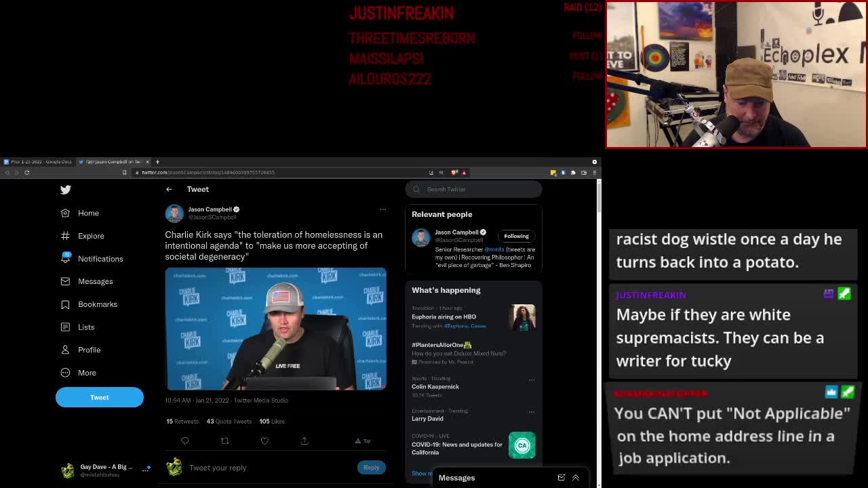Open Profile in Twitter sidebar

pyautogui.click(x=81, y=350)
